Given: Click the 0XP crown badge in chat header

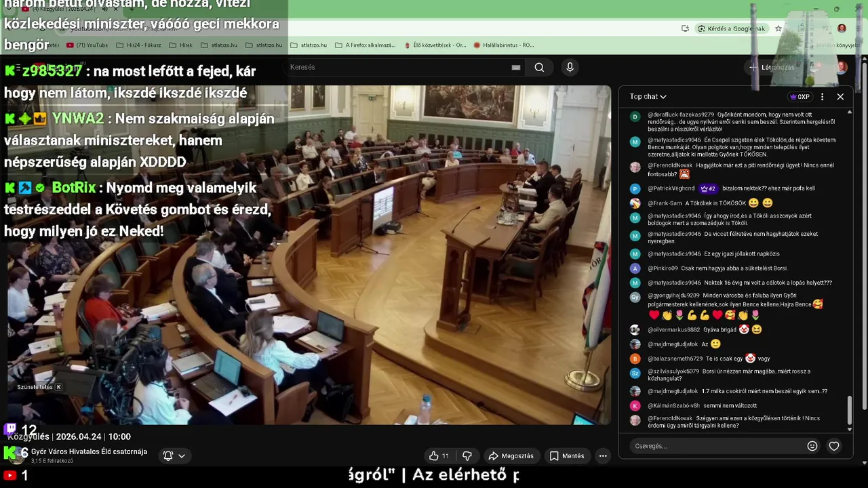Looking at the screenshot, I should pyautogui.click(x=800, y=96).
